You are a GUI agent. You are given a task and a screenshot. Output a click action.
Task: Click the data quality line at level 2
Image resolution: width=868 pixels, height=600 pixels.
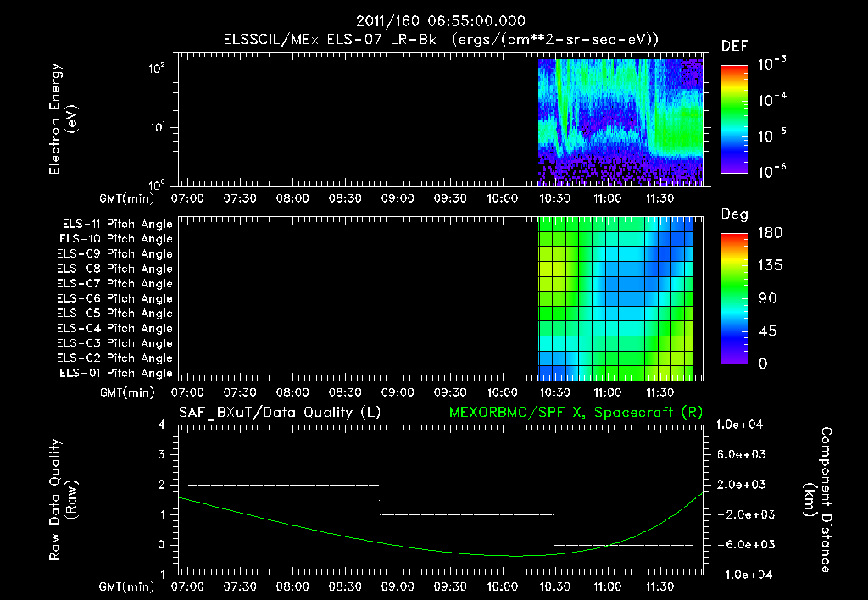pos(284,485)
